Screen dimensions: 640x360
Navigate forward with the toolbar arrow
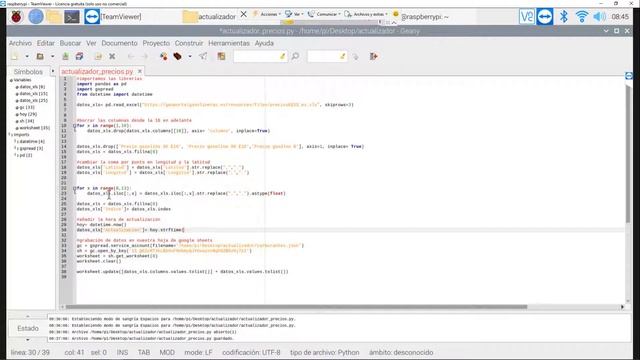coord(144,56)
